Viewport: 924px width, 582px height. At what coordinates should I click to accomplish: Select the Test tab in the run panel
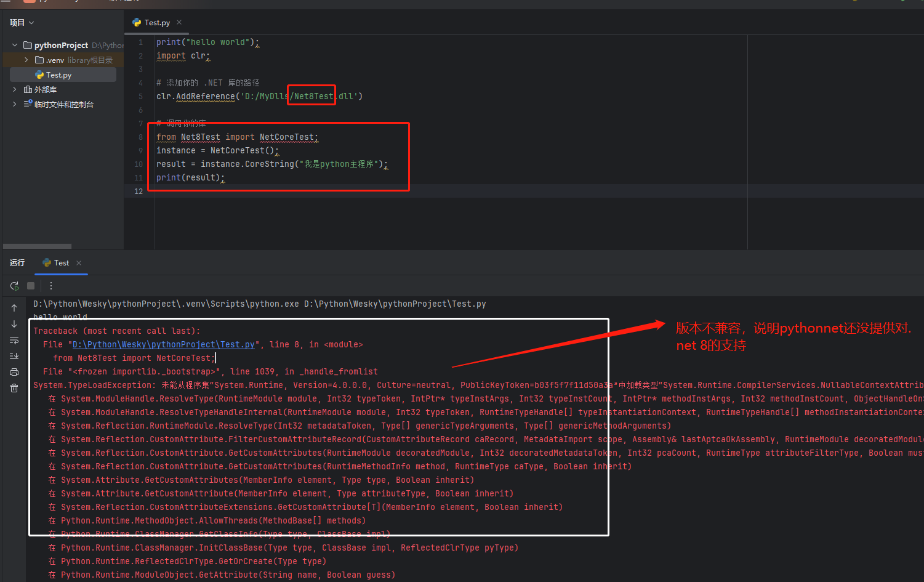pyautogui.click(x=61, y=263)
